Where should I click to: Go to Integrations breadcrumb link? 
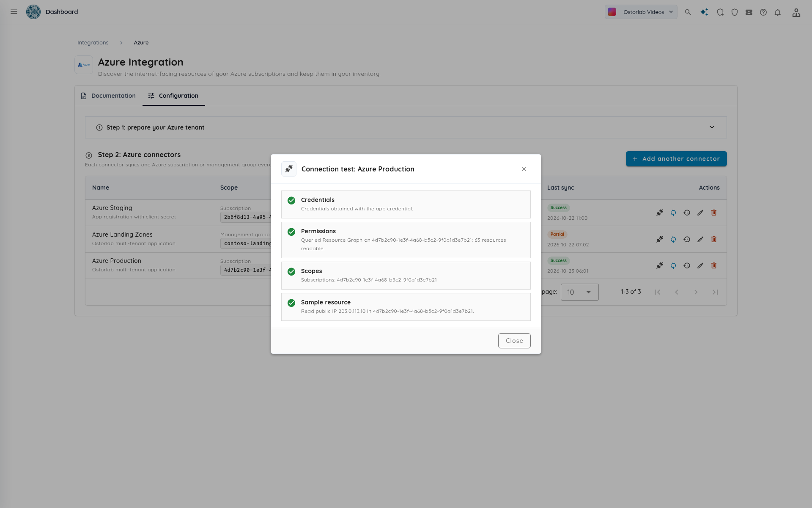93,43
